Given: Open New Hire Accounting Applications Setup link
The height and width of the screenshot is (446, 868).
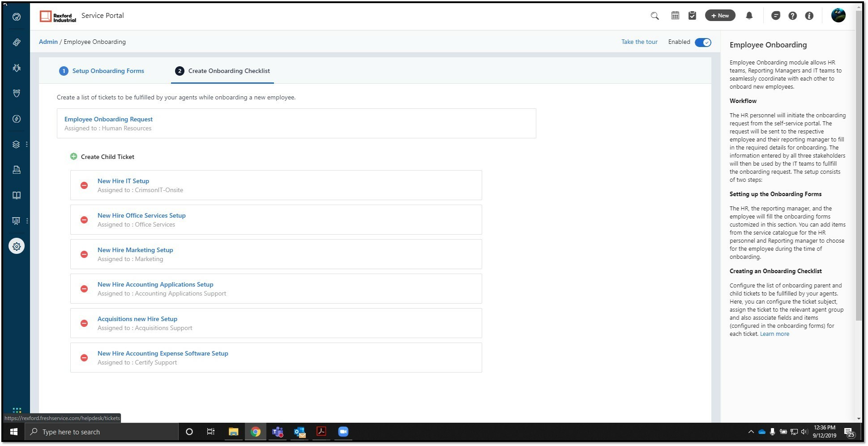Looking at the screenshot, I should pos(155,284).
